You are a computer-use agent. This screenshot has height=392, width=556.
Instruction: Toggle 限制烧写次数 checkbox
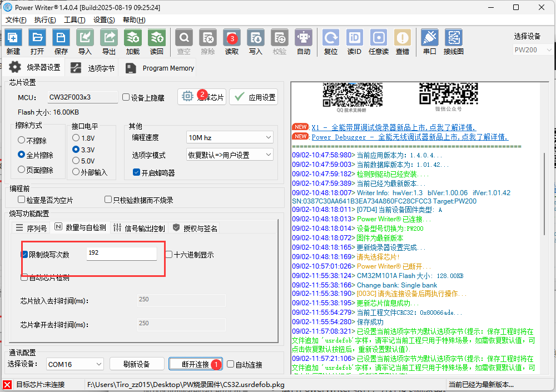click(24, 254)
